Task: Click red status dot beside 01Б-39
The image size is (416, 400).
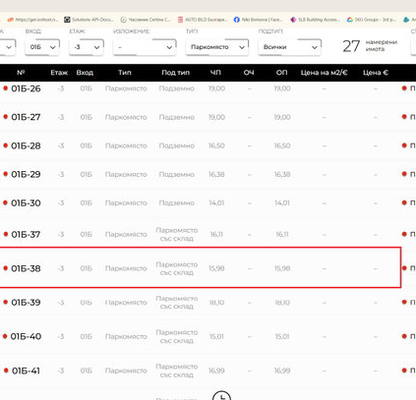Action: tap(5, 302)
